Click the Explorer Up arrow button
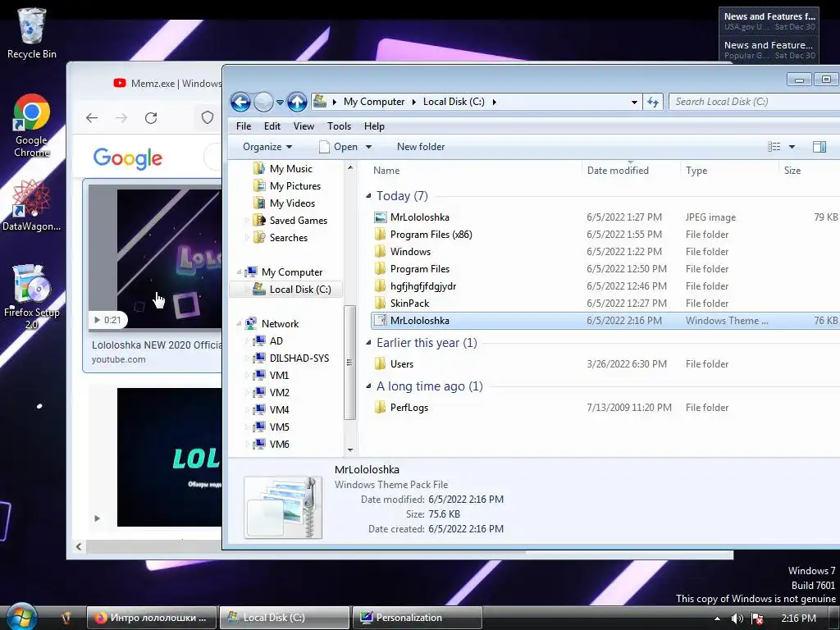The image size is (840, 630). pos(297,102)
